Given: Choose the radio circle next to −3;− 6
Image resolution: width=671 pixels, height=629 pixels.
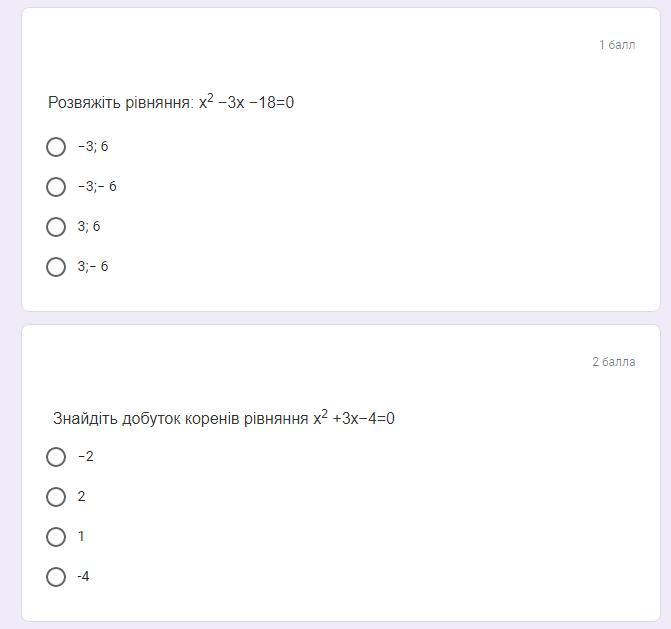Looking at the screenshot, I should 56,187.
